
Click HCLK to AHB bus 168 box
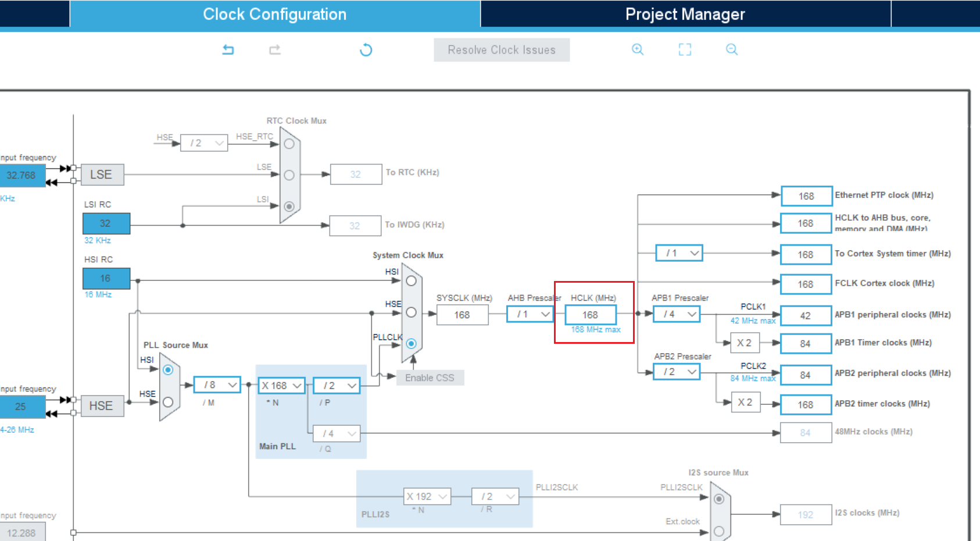[x=806, y=223]
